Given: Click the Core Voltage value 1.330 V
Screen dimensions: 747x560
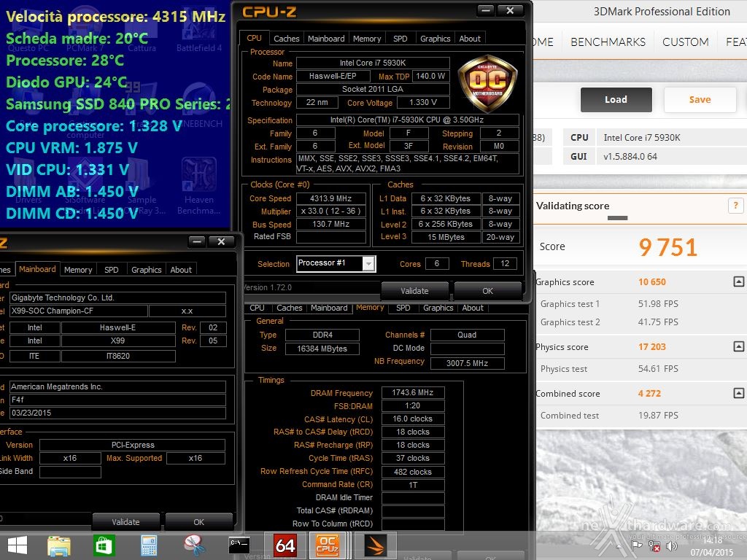Looking at the screenshot, I should pyautogui.click(x=422, y=102).
